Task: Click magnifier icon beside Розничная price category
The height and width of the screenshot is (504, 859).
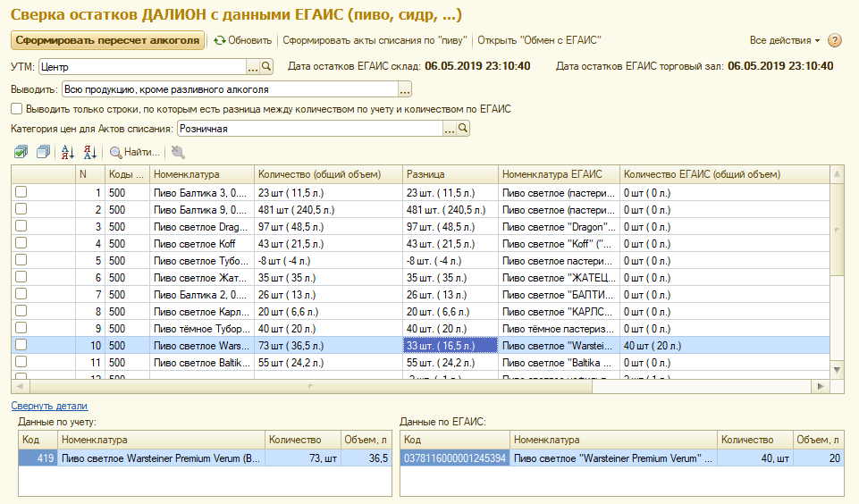Action: pyautogui.click(x=463, y=129)
